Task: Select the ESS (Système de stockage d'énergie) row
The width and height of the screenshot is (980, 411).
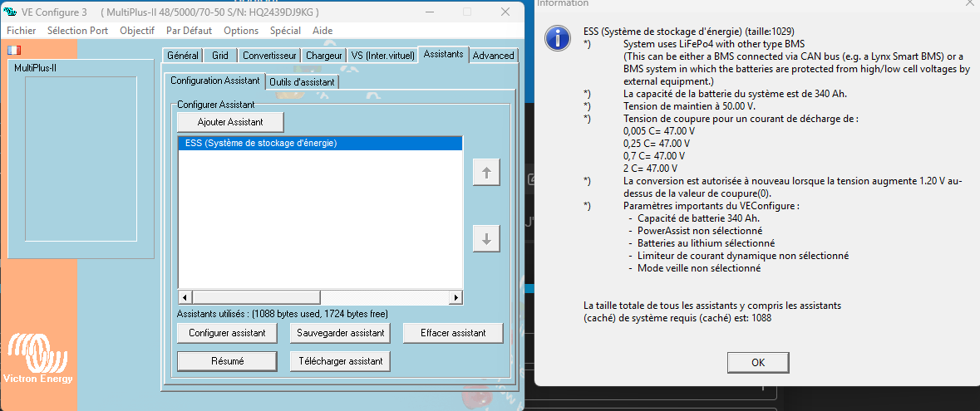Action: (x=320, y=143)
